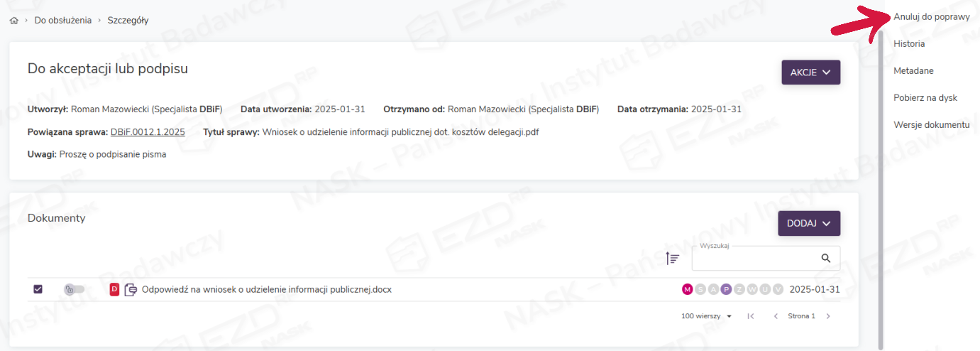This screenshot has height=351, width=980.
Task: Go to first page of documents
Action: pos(751,316)
